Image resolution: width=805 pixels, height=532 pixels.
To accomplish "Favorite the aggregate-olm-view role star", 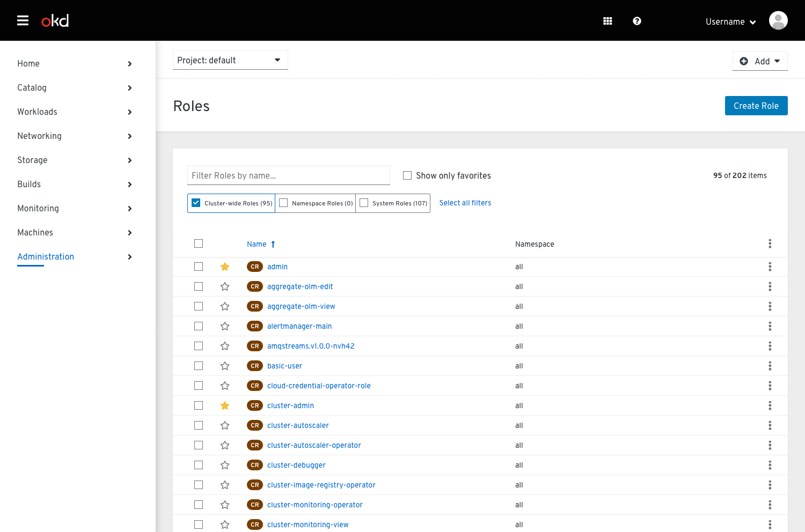I will coord(225,306).
